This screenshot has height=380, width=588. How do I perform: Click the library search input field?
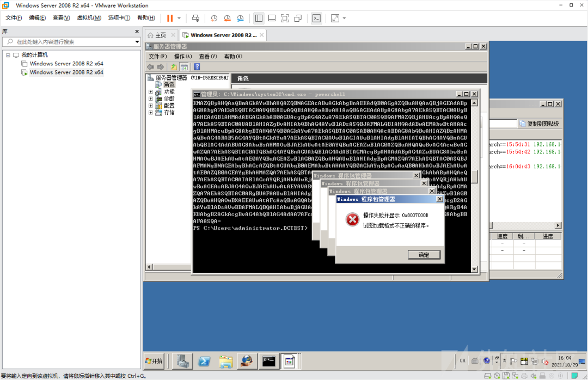pos(71,41)
